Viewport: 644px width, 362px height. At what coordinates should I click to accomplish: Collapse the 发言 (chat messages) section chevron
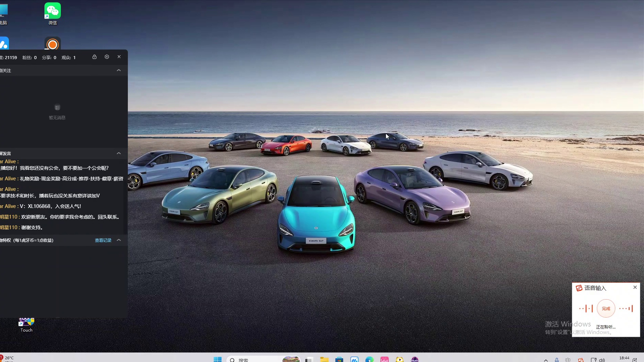119,153
